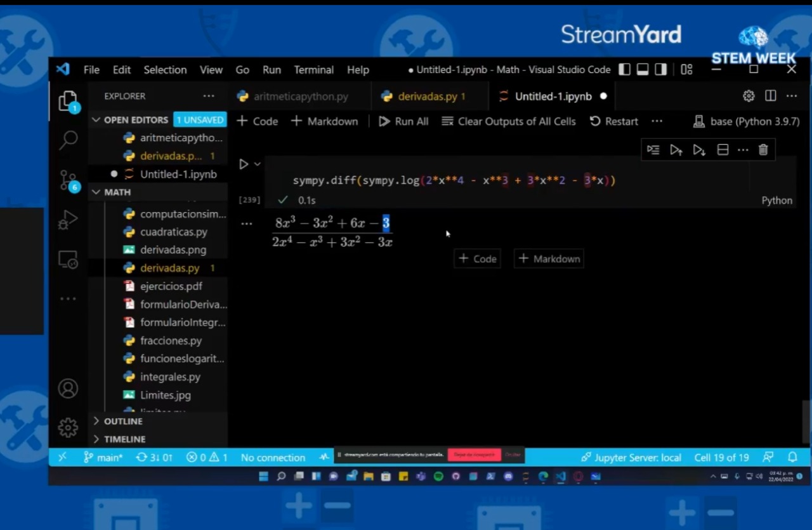Click main* branch in status bar
The width and height of the screenshot is (812, 530).
click(103, 457)
